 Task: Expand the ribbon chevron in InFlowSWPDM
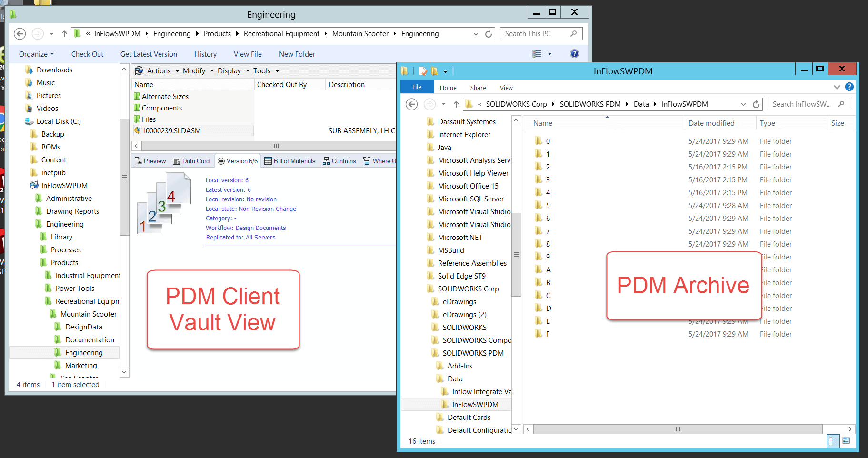pos(837,87)
